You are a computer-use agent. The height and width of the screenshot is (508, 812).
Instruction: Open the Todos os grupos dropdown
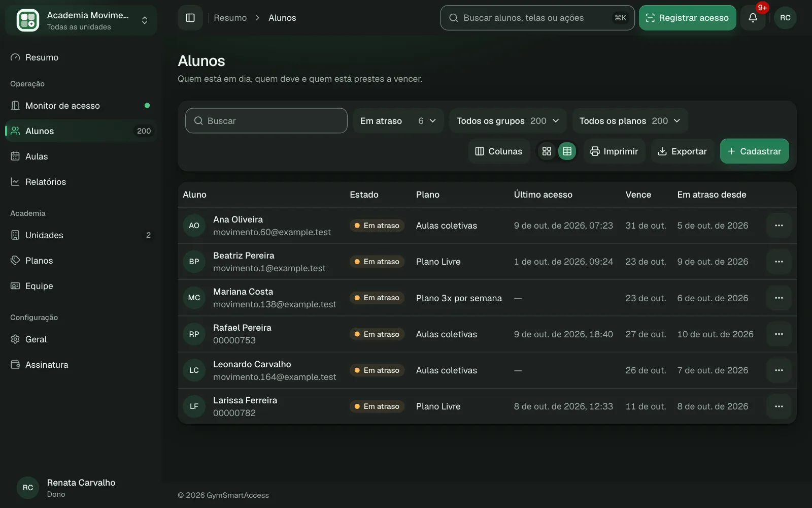click(x=507, y=121)
